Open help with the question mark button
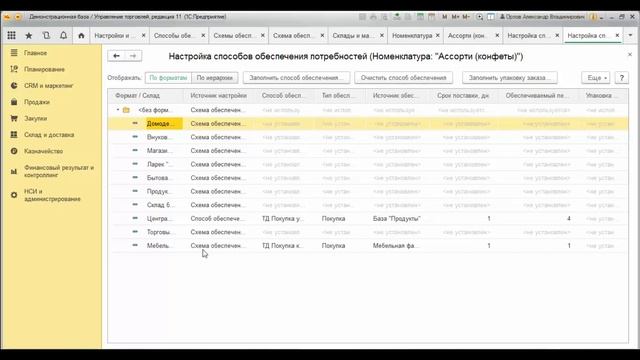 [x=622, y=78]
